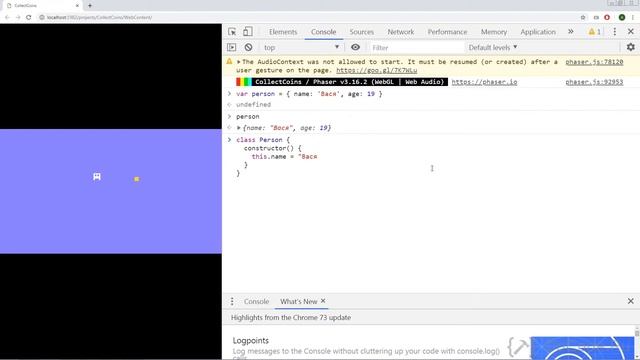The width and height of the screenshot is (640, 360).
Task: Open the Elements tab
Action: [x=283, y=32]
